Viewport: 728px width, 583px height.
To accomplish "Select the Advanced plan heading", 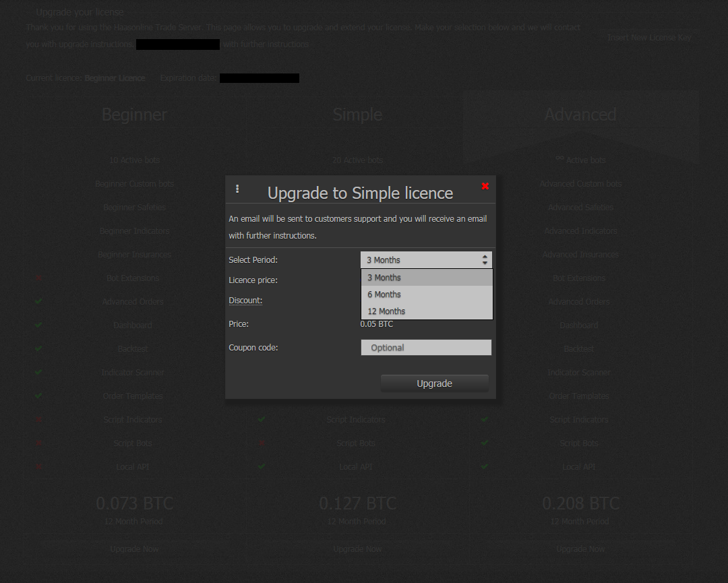I will pos(580,115).
